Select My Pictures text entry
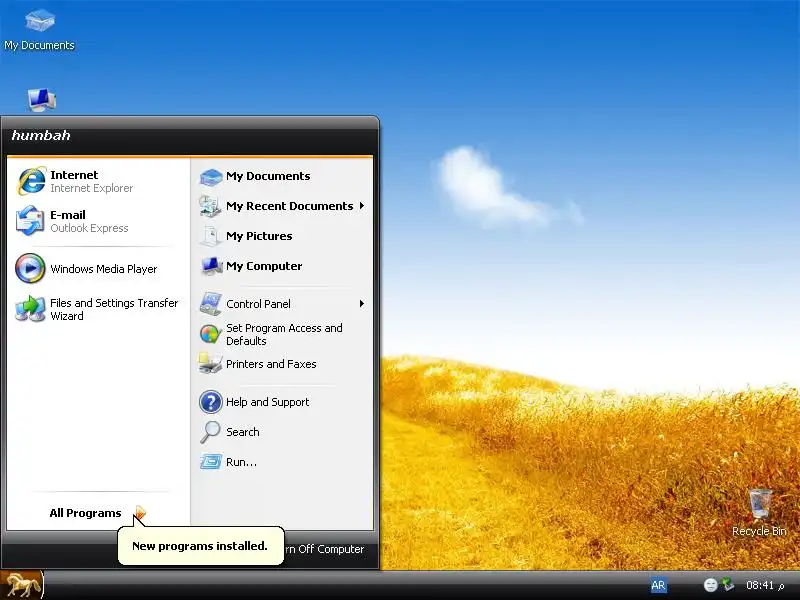Image resolution: width=800 pixels, height=600 pixels. click(x=259, y=236)
